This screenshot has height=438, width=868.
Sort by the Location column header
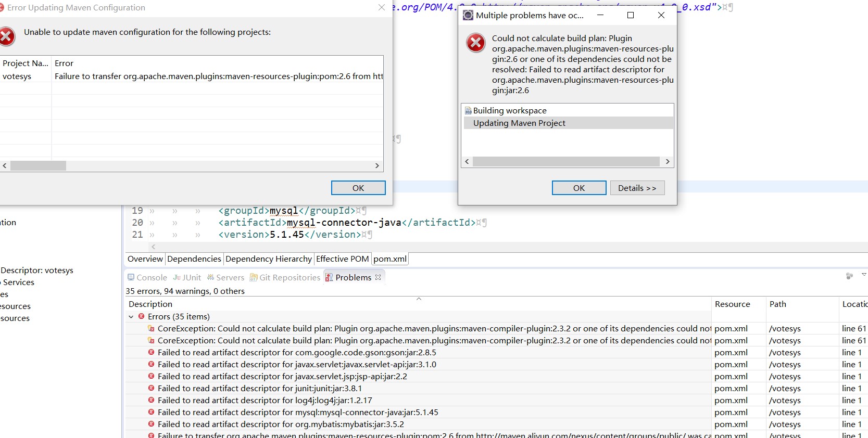click(854, 304)
